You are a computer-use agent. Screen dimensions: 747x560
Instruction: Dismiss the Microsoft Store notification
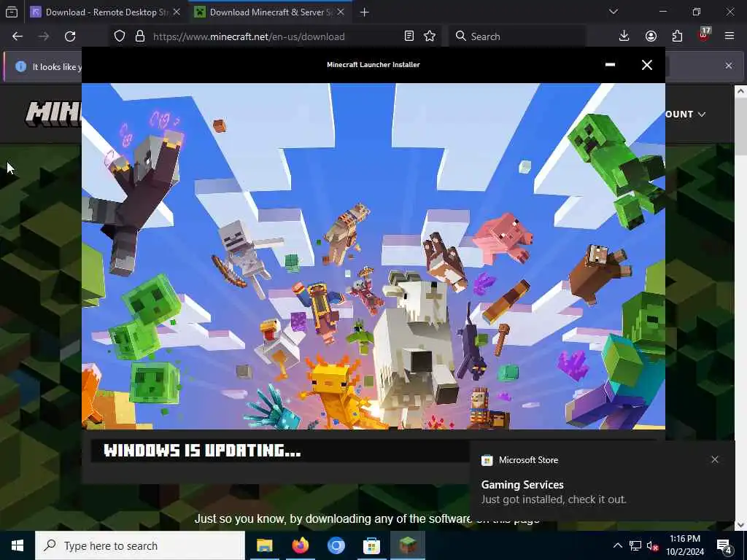(715, 459)
